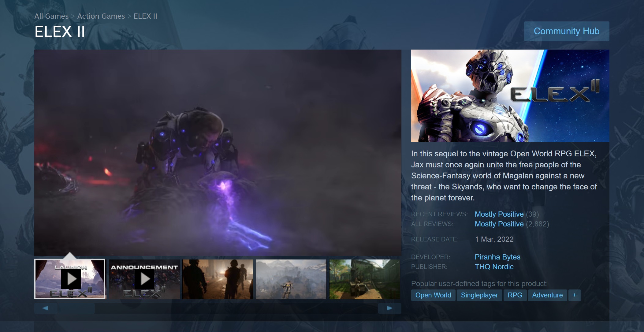Click the RPG tag

[515, 295]
